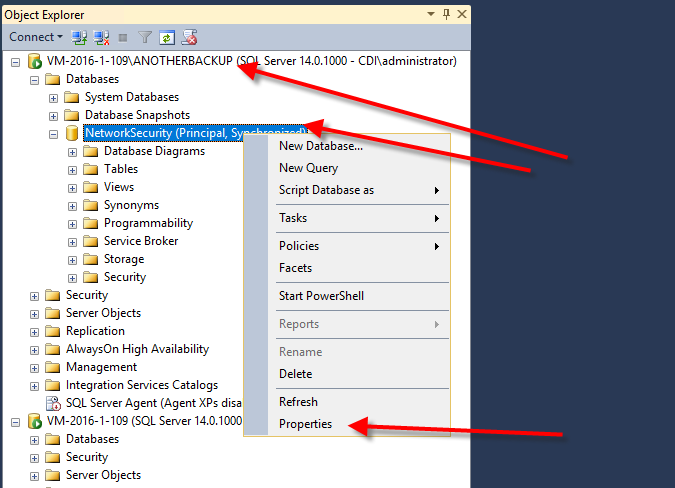Choose New Query from the context menu
This screenshot has width=675, height=488.
click(308, 168)
